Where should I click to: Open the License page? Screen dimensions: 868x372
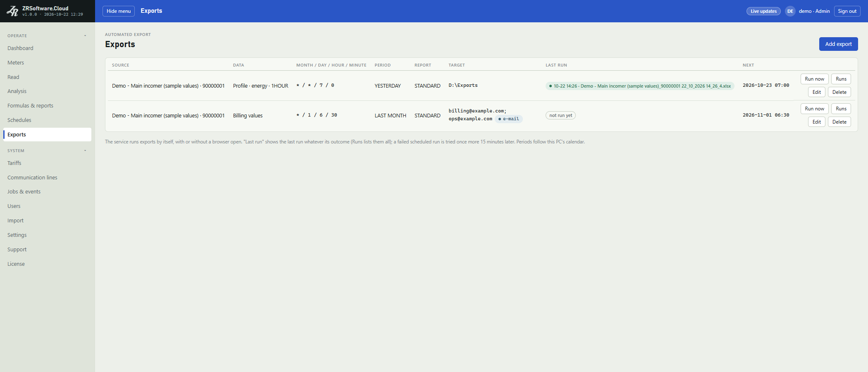coord(47,264)
